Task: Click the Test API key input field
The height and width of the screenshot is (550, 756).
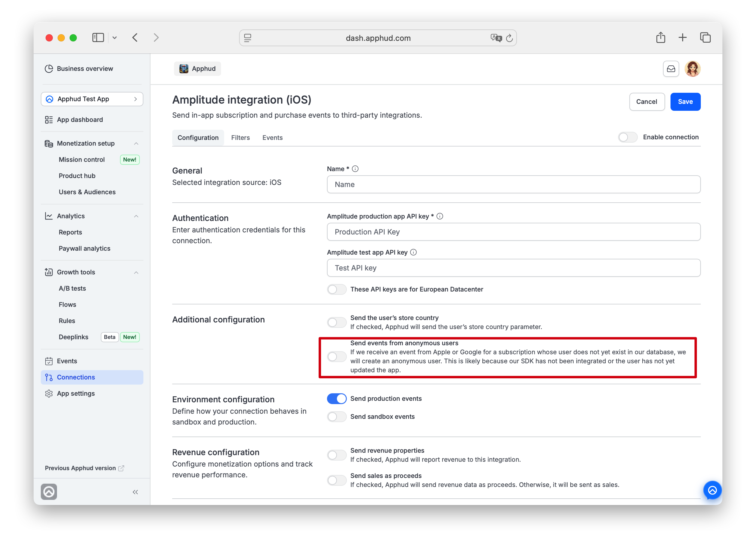Action: pyautogui.click(x=514, y=268)
